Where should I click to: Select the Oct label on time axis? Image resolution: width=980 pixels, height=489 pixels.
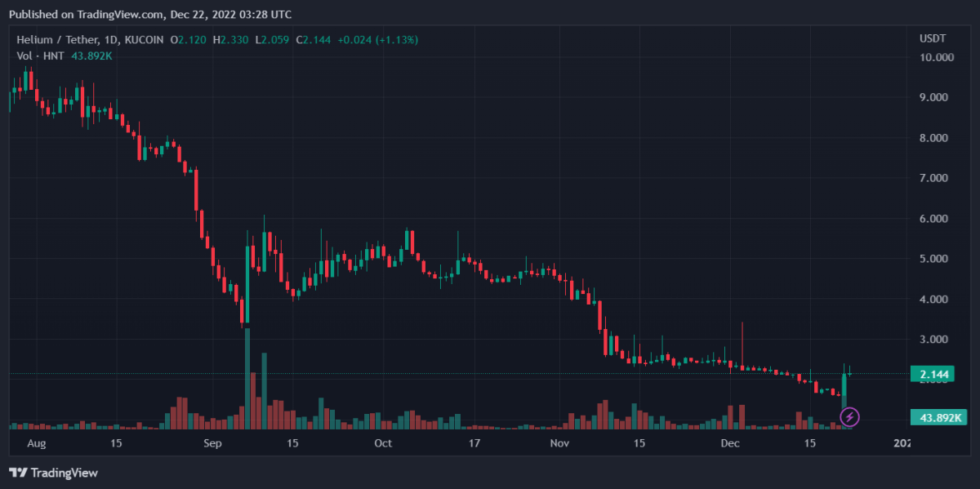tap(383, 443)
